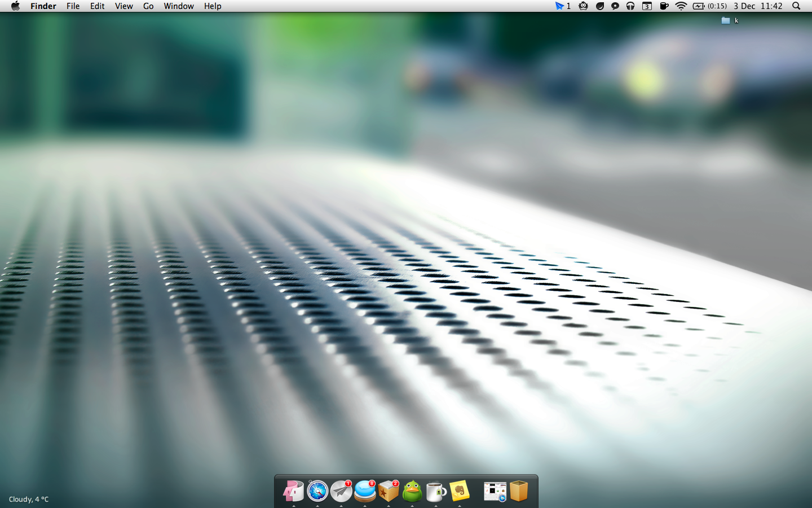Click the coffee cup menu bar icon

click(664, 6)
